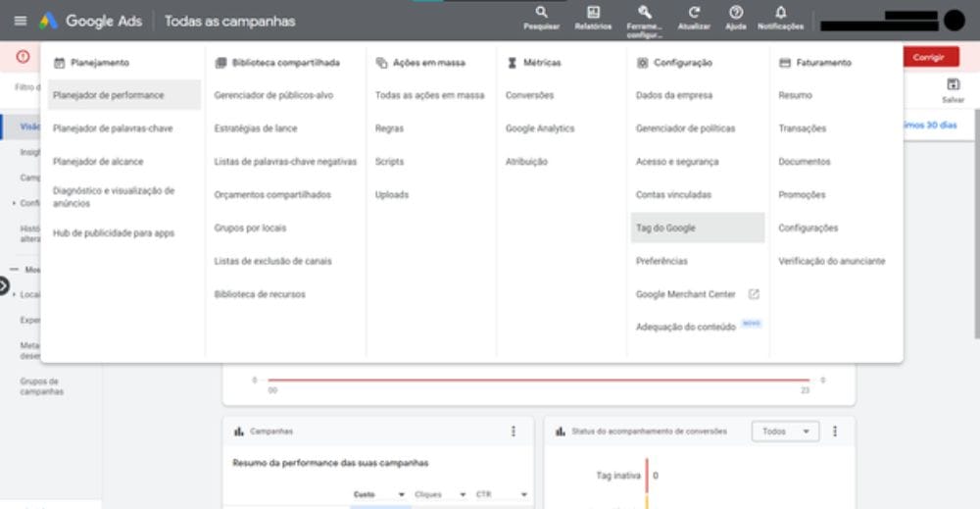The image size is (980, 509).
Task: Open Uploads
Action: click(392, 194)
